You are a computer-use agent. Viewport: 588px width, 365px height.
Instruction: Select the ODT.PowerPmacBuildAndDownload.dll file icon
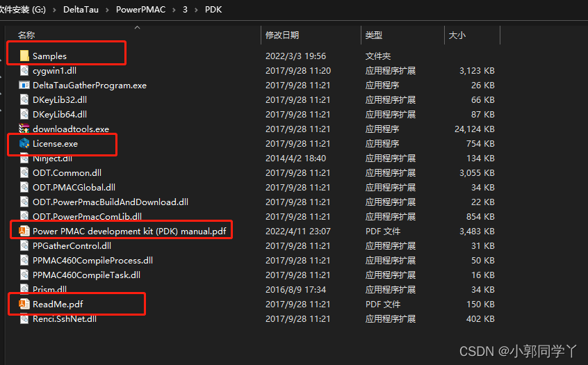coord(24,202)
